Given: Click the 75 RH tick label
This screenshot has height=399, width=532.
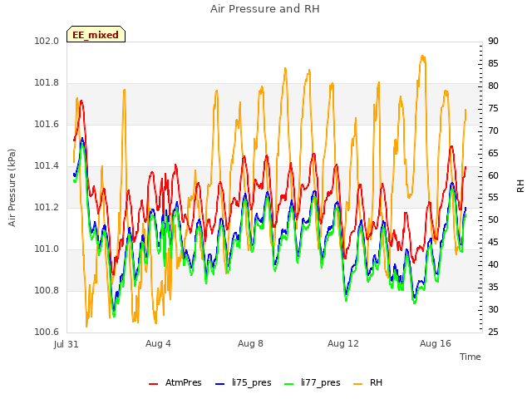Looking at the screenshot, I should [x=493, y=108].
